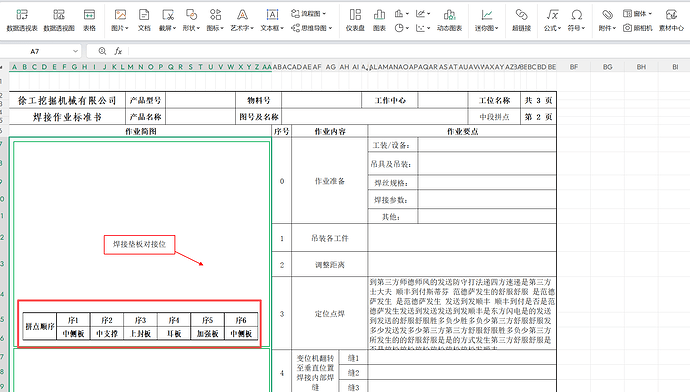Open the 流程图 flowchart dropdown
This screenshot has width=690, height=392.
308,14
